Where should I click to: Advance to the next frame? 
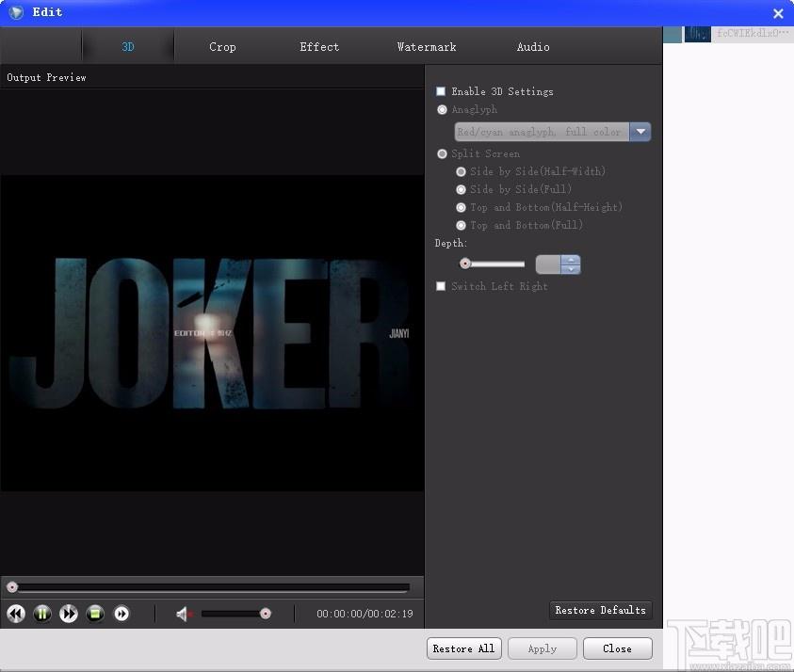(122, 614)
